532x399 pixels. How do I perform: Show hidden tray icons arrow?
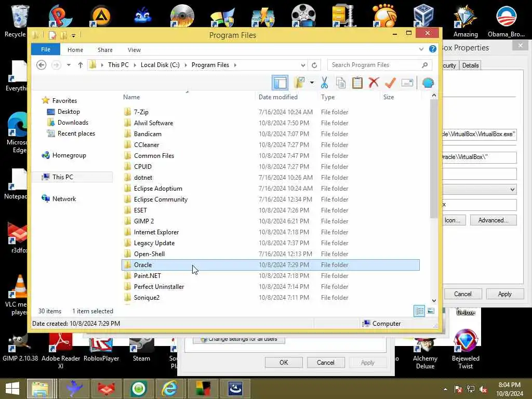445,389
